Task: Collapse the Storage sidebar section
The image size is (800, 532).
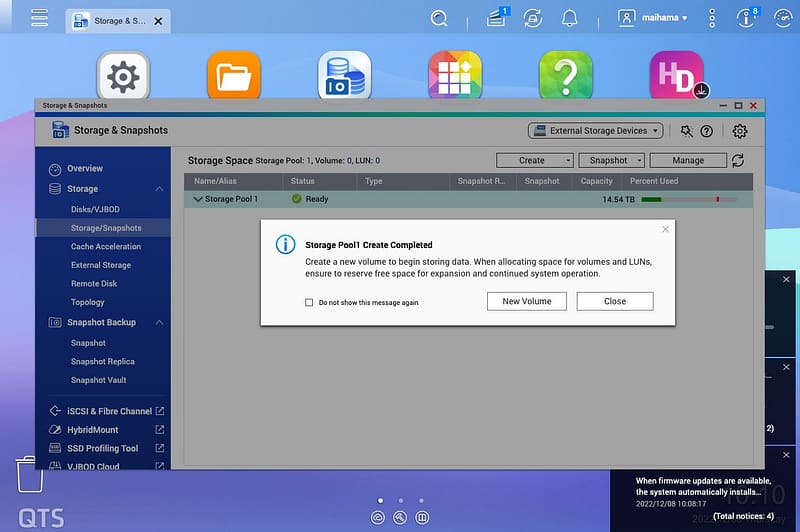Action: (x=159, y=189)
